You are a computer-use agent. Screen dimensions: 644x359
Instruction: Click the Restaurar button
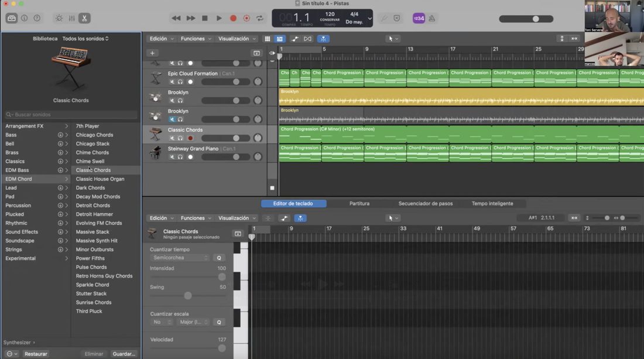point(36,354)
